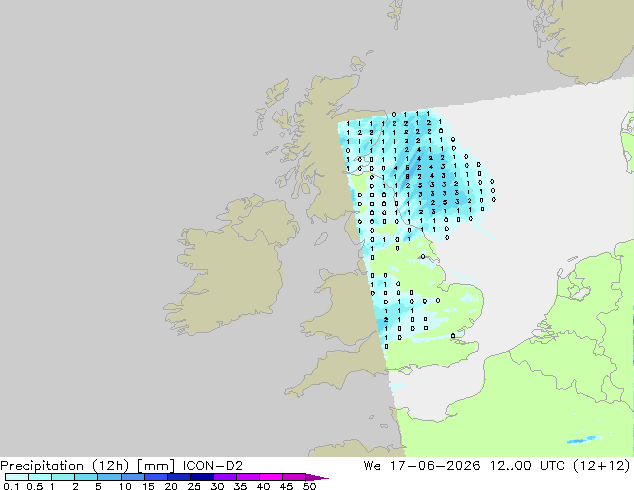This screenshot has height=490, width=634.
Task: Click the '0.1' legend scale label
Action: tap(11, 486)
